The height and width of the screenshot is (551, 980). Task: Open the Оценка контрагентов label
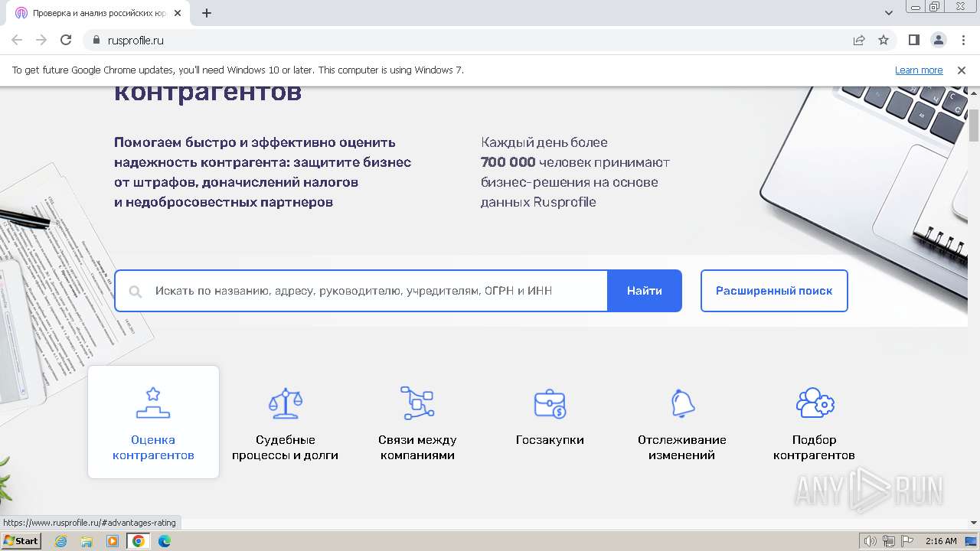pos(153,448)
